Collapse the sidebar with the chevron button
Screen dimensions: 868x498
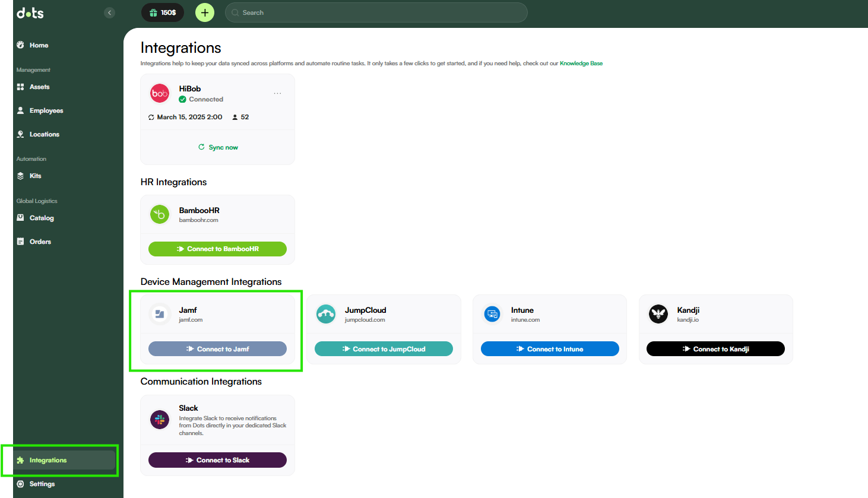click(x=109, y=12)
